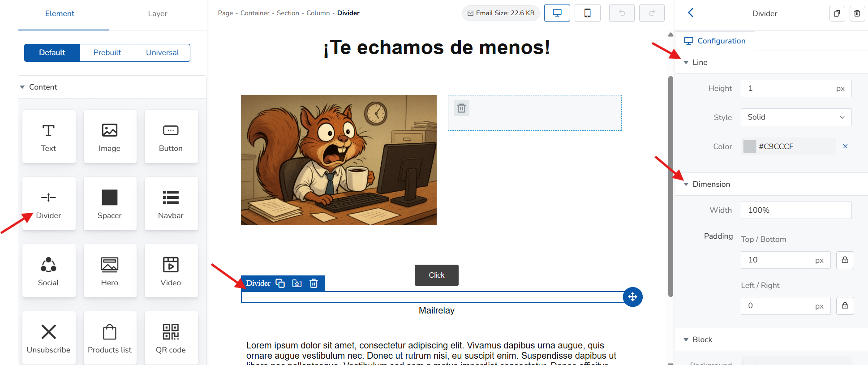
Task: Select the Universal elements tab
Action: point(163,53)
